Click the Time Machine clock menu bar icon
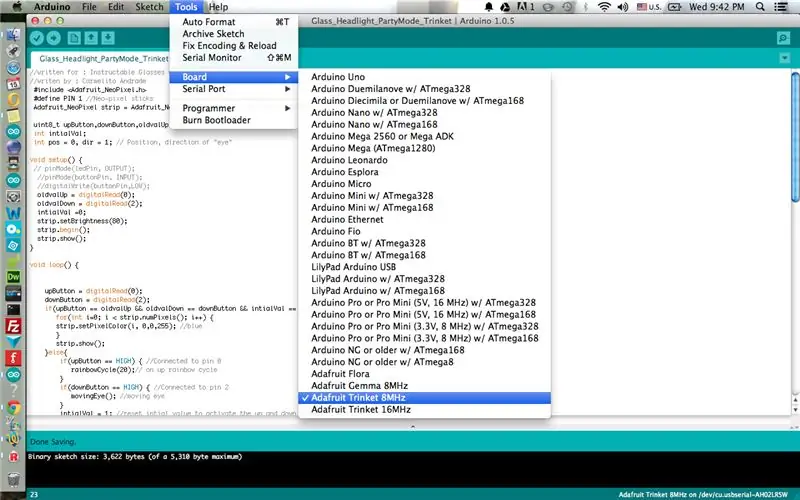 point(567,7)
